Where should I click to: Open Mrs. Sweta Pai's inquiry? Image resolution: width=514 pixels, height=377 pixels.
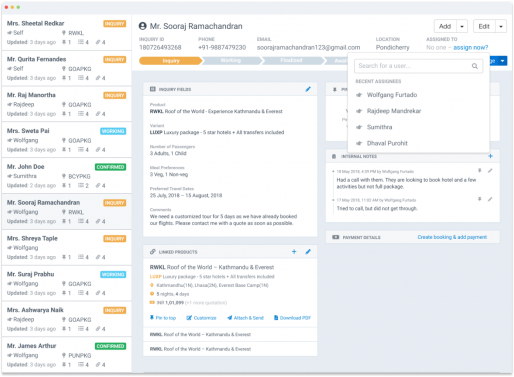click(67, 140)
